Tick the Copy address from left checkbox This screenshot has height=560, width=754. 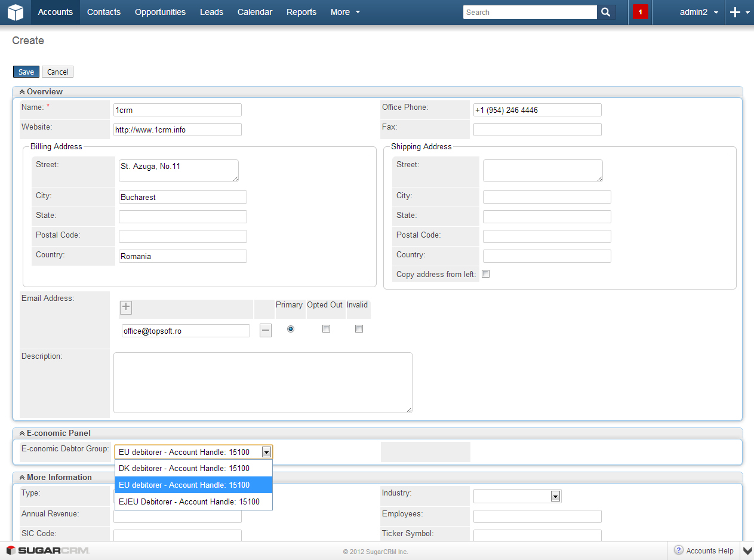click(x=485, y=274)
